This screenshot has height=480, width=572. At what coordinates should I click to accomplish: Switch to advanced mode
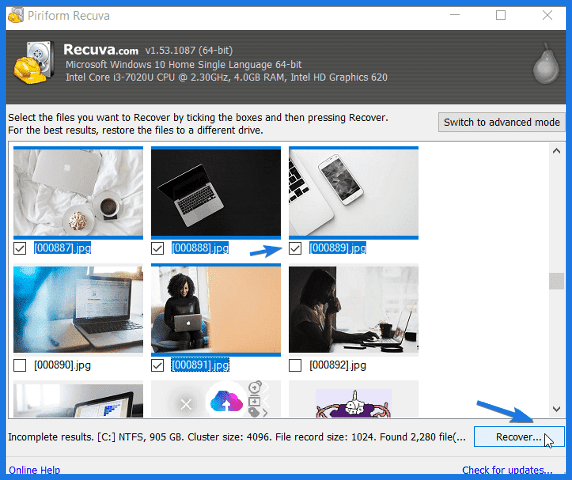point(502,122)
